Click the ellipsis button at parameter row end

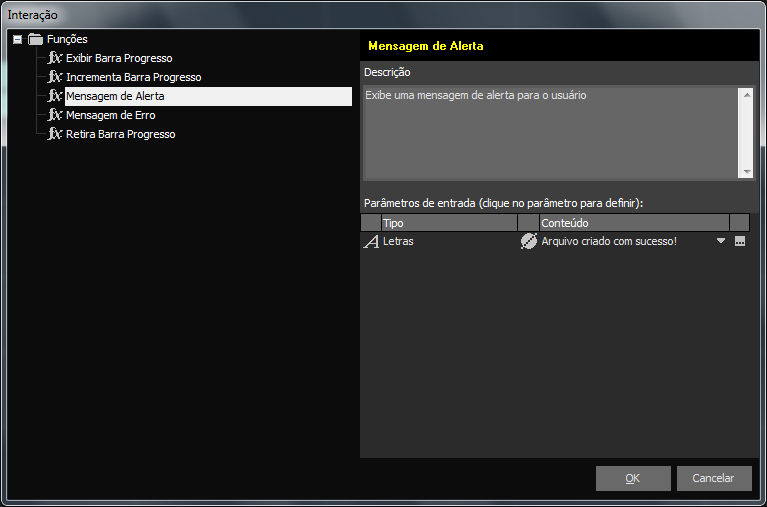click(x=740, y=241)
